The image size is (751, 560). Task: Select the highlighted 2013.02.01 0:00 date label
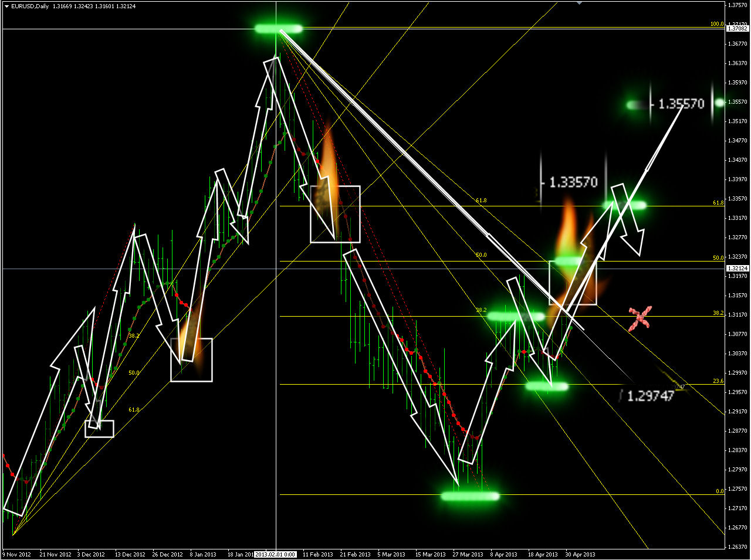point(275,554)
